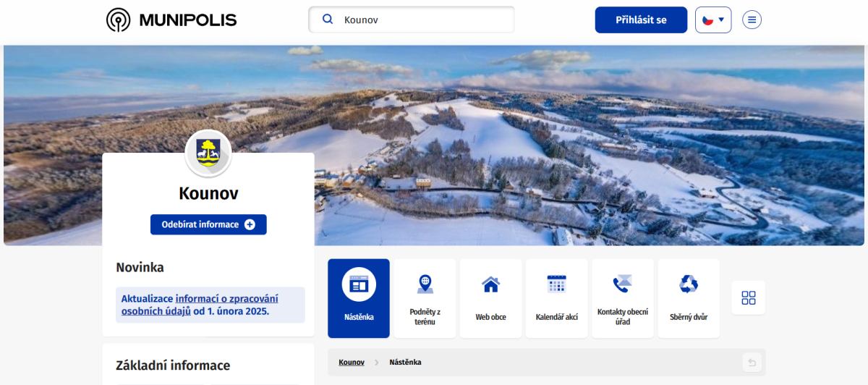
Task: Click the search magnifier icon
Action: click(327, 20)
